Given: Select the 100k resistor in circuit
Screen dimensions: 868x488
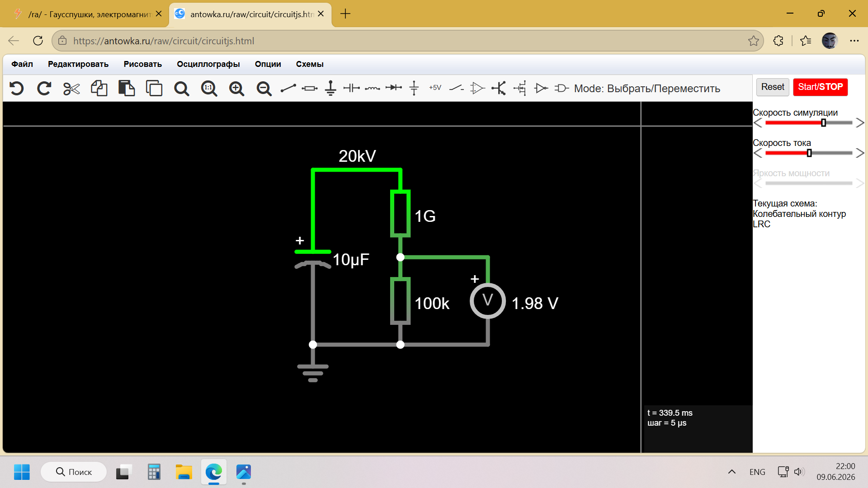Looking at the screenshot, I should pyautogui.click(x=400, y=301).
